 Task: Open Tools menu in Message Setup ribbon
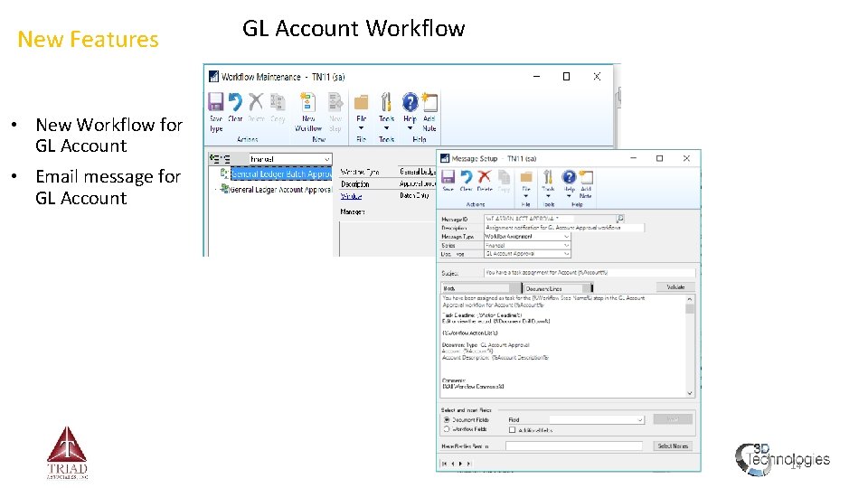tap(548, 185)
